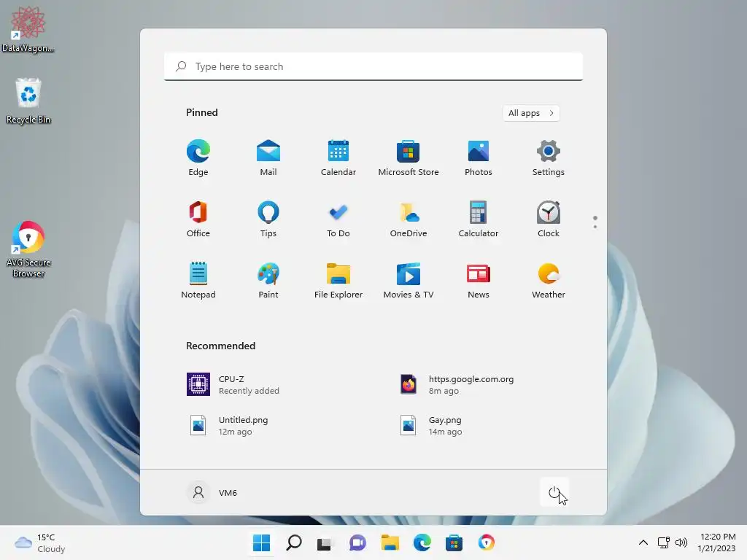Launch Notepad

pos(198,281)
